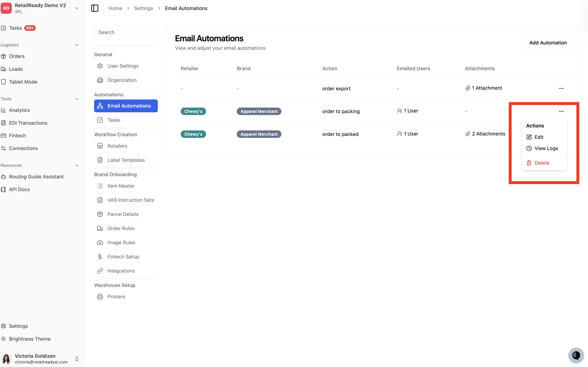Image resolution: width=588 pixels, height=367 pixels.
Task: Go to Settings in the breadcrumb
Action: click(x=143, y=8)
